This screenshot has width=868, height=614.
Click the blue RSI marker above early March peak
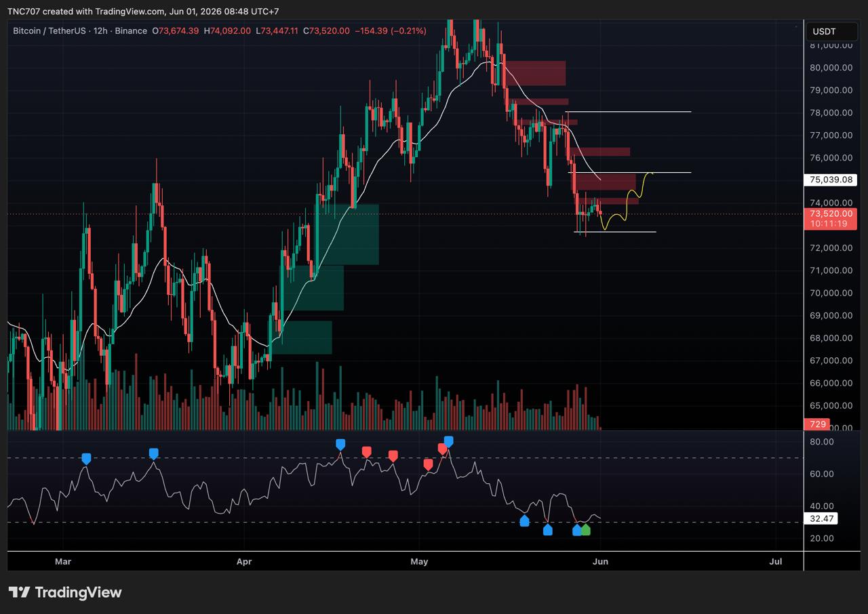86,459
